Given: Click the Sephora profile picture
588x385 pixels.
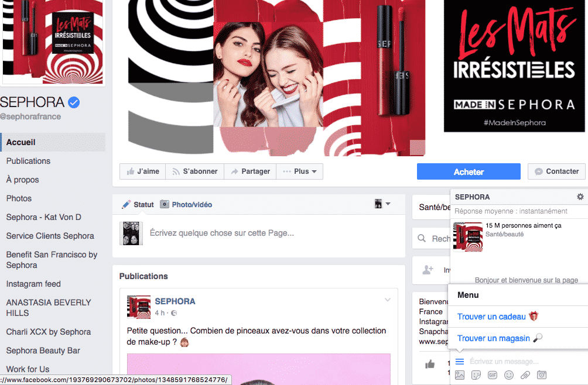Looking at the screenshot, I should pyautogui.click(x=53, y=42).
